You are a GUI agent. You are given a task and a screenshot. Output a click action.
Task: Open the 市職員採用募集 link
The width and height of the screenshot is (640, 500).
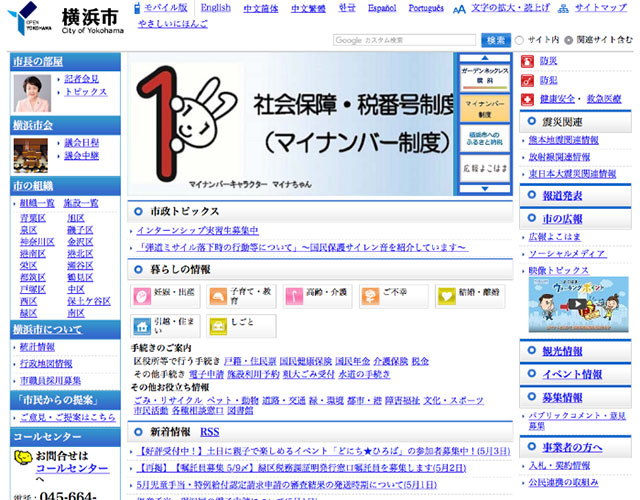[50, 381]
